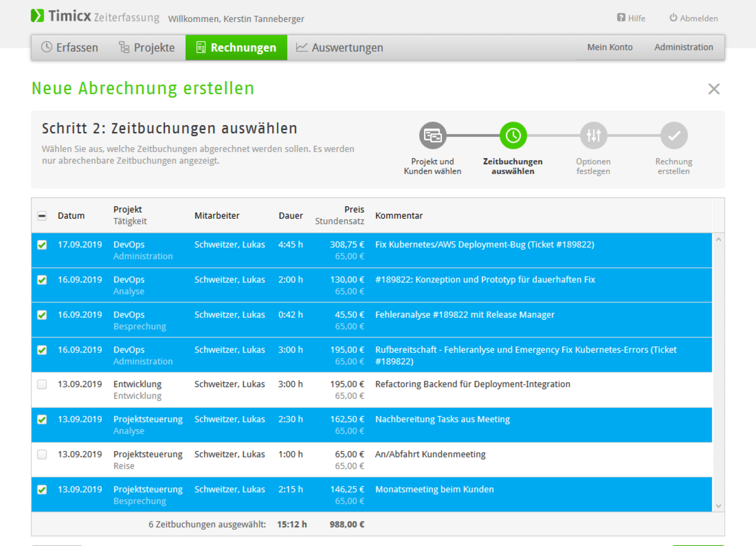Open Hilfe help icon link

tap(621, 18)
